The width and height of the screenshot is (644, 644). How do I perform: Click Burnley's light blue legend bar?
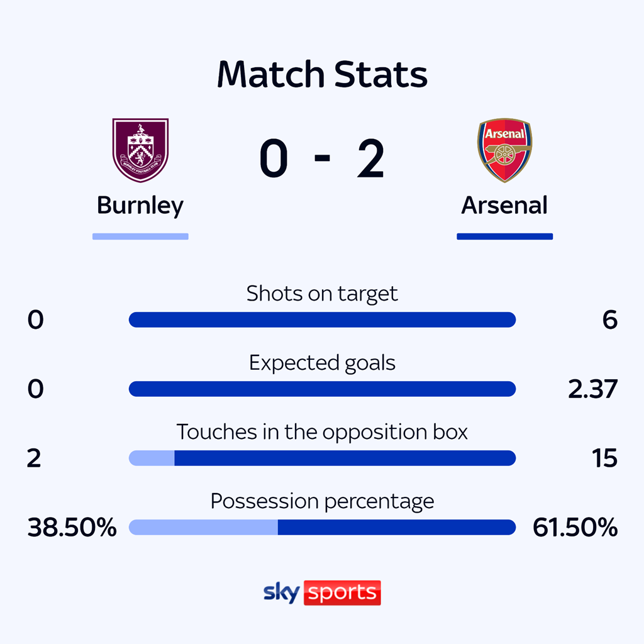140,236
